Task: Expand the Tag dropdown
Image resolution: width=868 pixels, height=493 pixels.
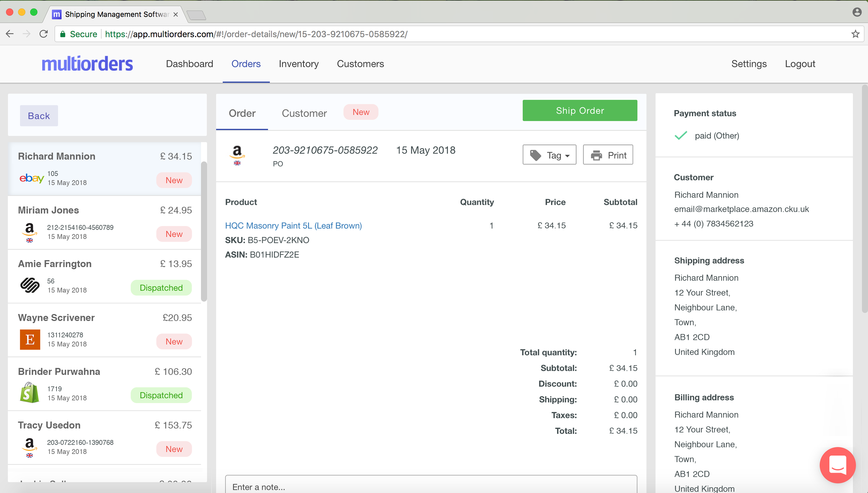Action: 549,155
